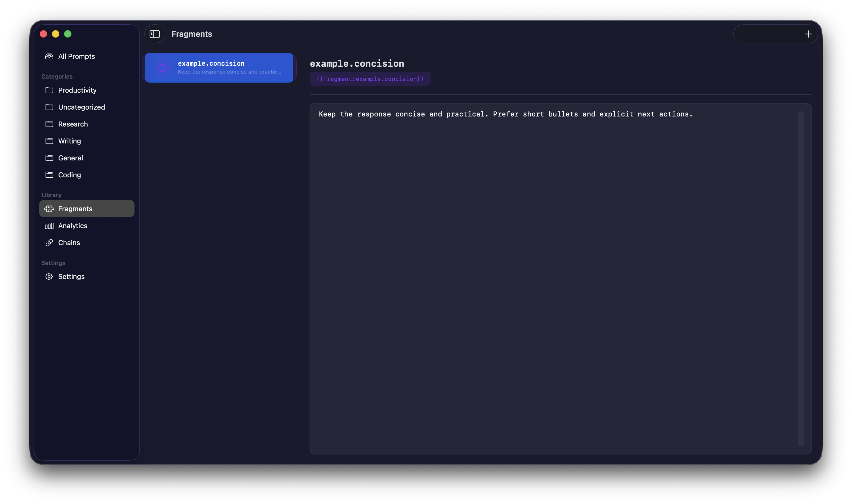The height and width of the screenshot is (504, 852).
Task: Select the example.concision fragment card
Action: pyautogui.click(x=219, y=67)
